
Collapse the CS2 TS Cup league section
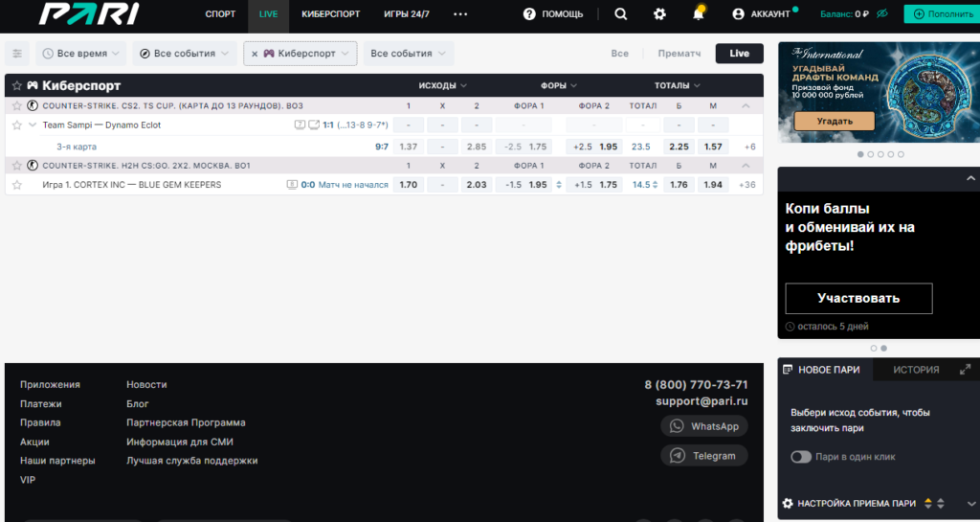(746, 105)
